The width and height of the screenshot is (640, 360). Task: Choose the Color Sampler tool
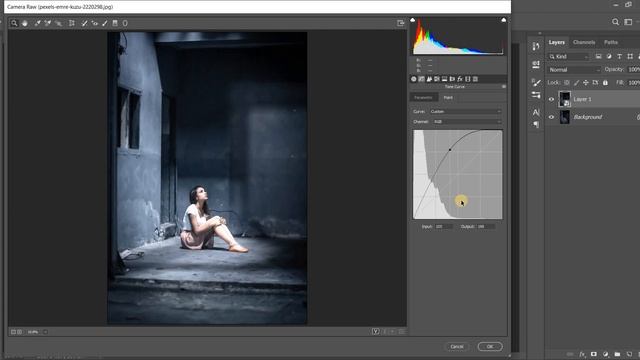(x=48, y=23)
